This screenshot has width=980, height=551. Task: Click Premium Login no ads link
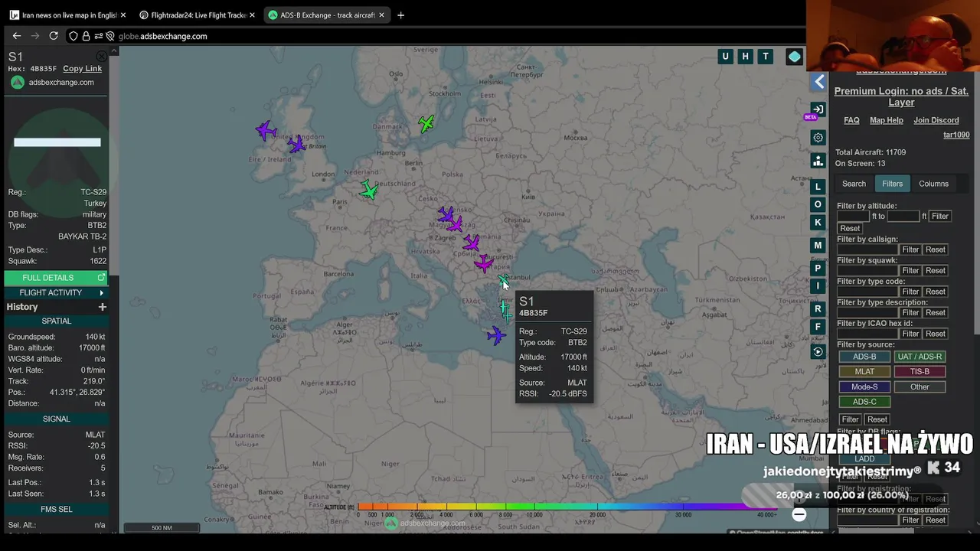[901, 96]
